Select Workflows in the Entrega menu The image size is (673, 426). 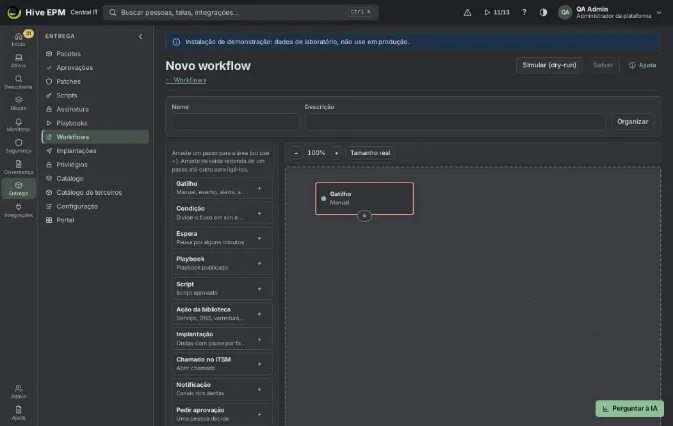tap(95, 137)
